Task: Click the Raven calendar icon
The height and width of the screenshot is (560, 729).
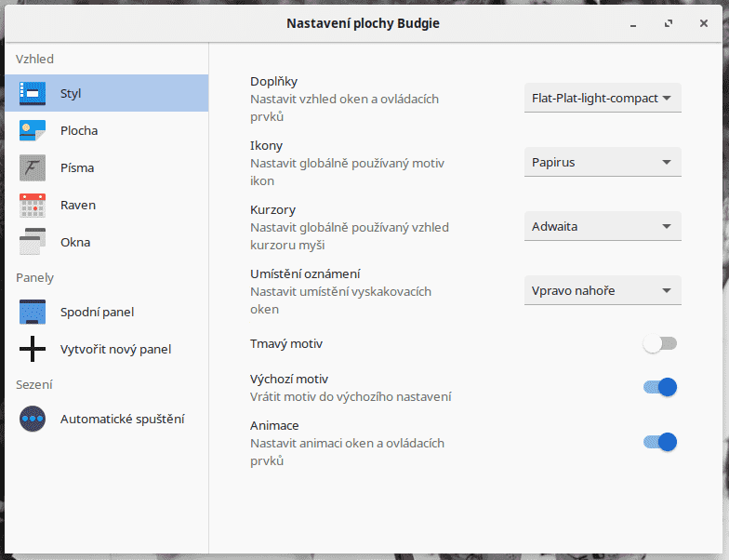Action: click(x=33, y=205)
